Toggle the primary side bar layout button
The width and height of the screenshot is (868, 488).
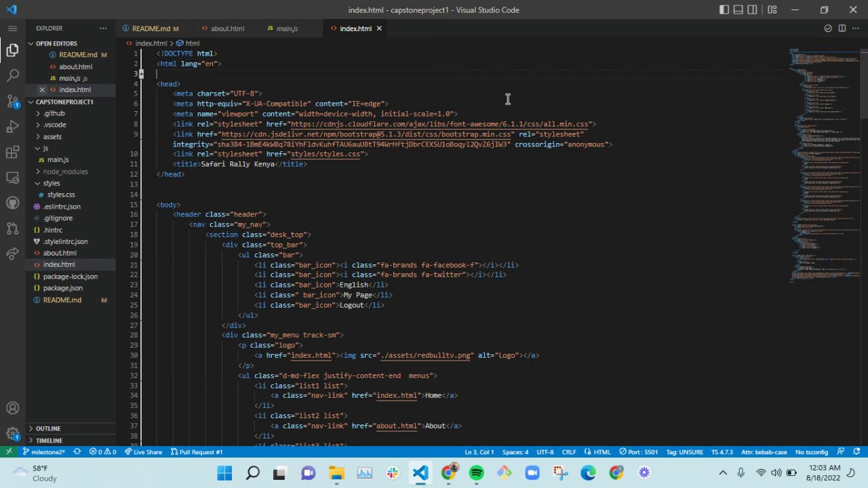coord(724,9)
